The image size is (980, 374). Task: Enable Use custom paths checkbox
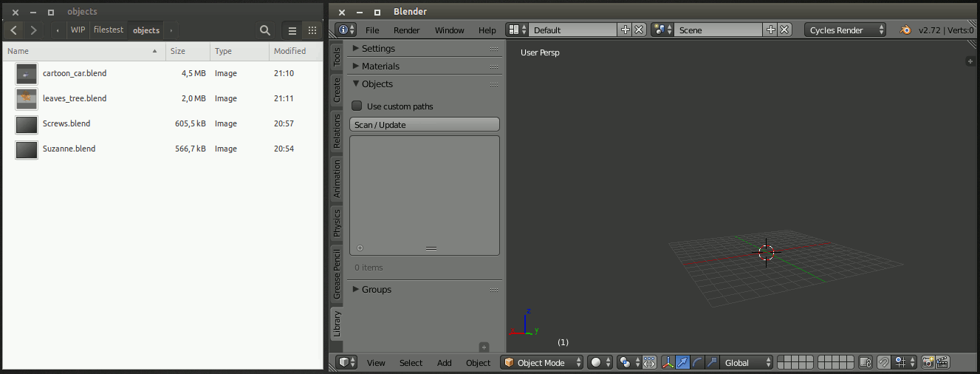pos(357,106)
